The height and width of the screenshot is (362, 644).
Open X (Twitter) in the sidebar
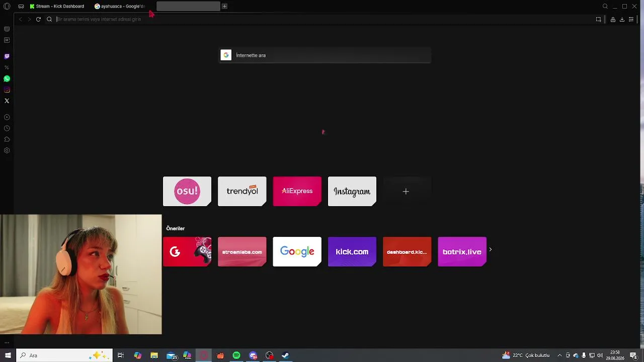[x=7, y=101]
